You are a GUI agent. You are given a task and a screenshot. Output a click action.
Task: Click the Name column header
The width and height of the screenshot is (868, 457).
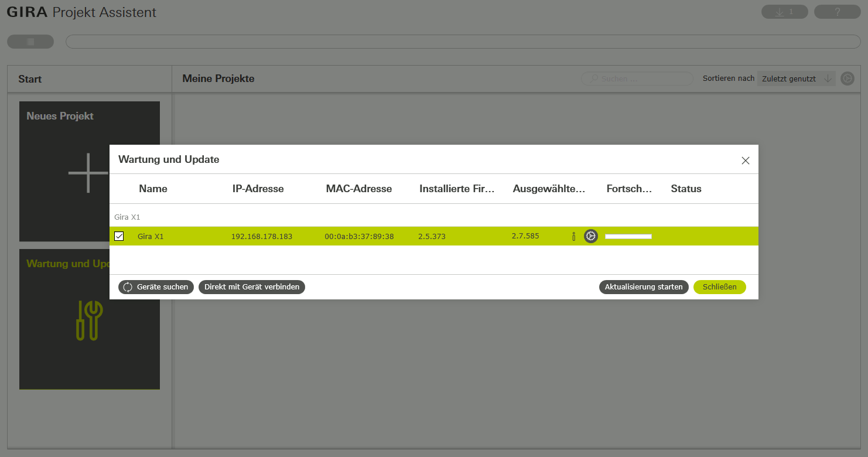pos(153,189)
